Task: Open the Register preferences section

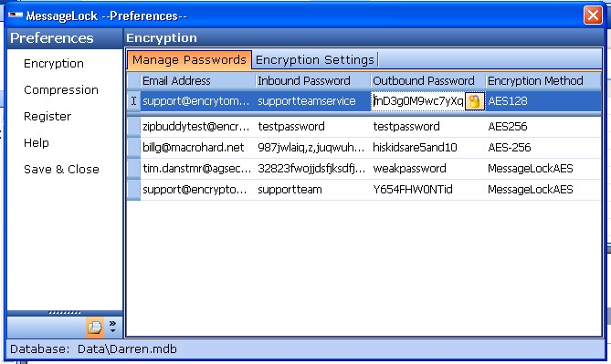Action: point(47,117)
